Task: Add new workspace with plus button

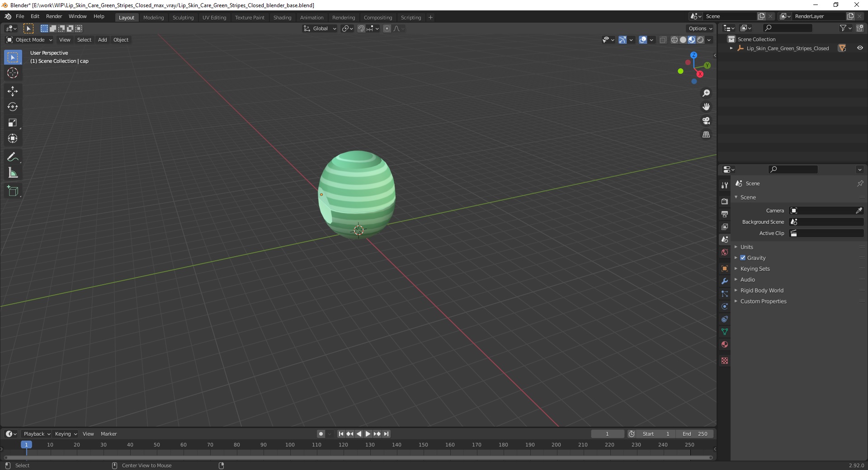Action: click(430, 18)
